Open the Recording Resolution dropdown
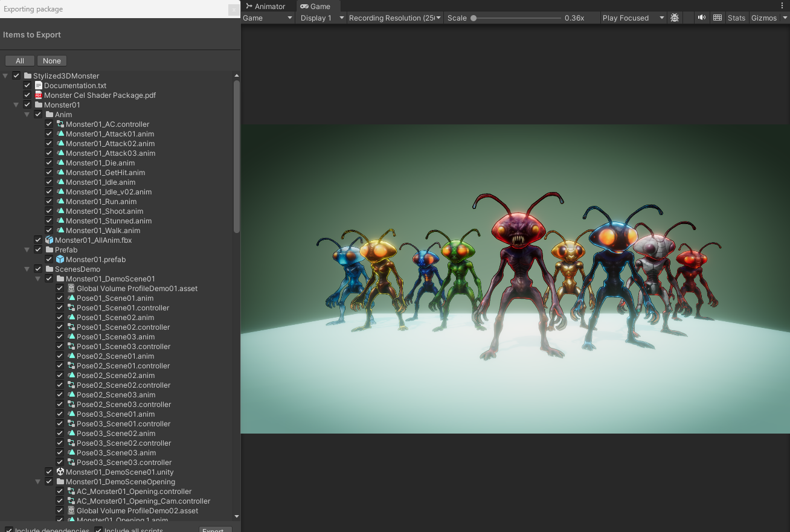790x532 pixels. coord(396,18)
